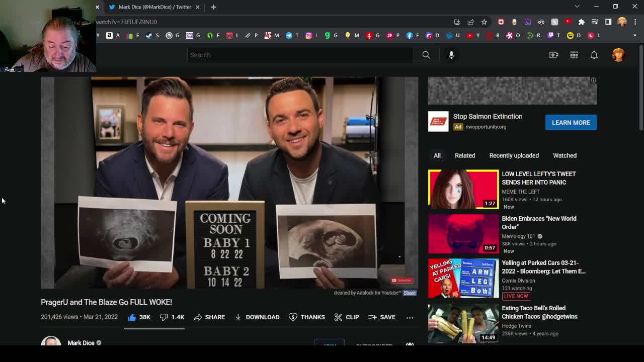Click the share page icon in address bar
The width and height of the screenshot is (644, 362).
tap(470, 22)
